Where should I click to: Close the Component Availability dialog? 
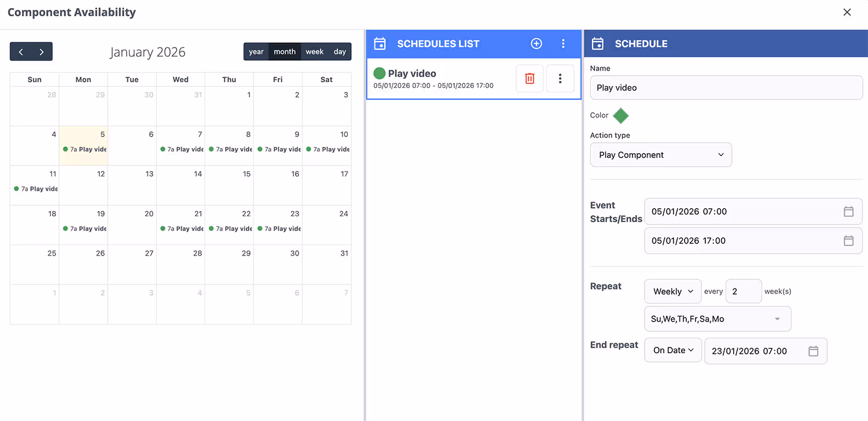(x=847, y=12)
